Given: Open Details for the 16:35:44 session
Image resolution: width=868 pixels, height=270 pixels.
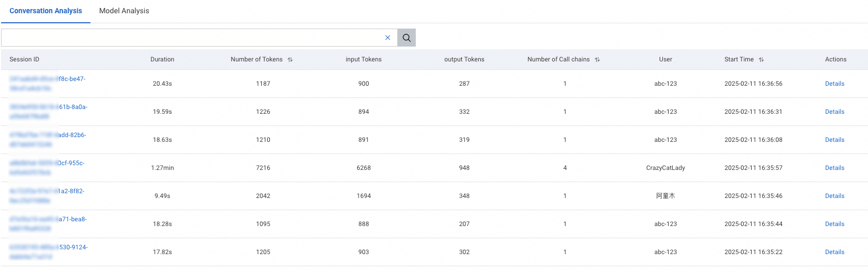Looking at the screenshot, I should click(x=834, y=224).
